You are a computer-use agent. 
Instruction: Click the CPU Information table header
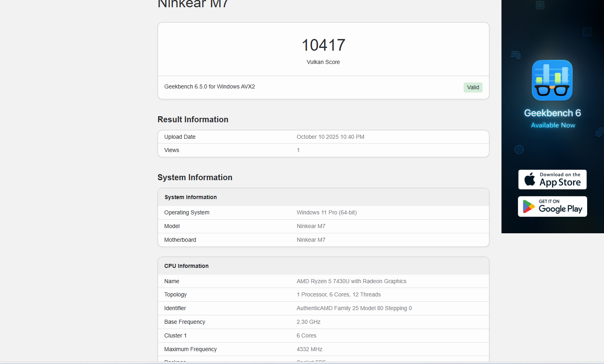point(186,266)
